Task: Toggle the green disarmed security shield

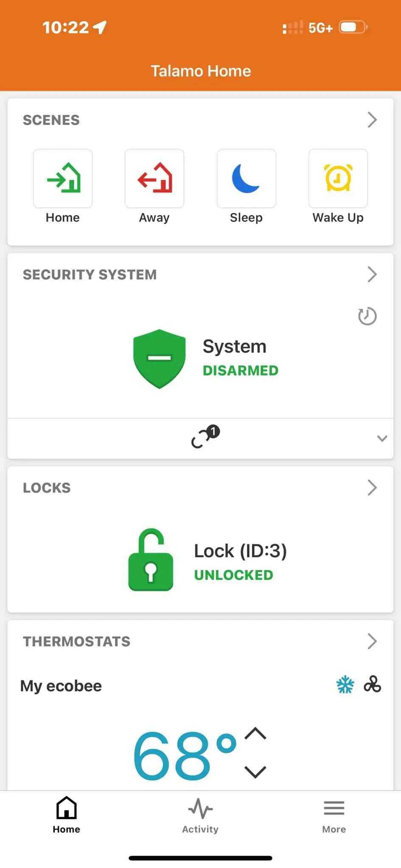Action: point(160,359)
